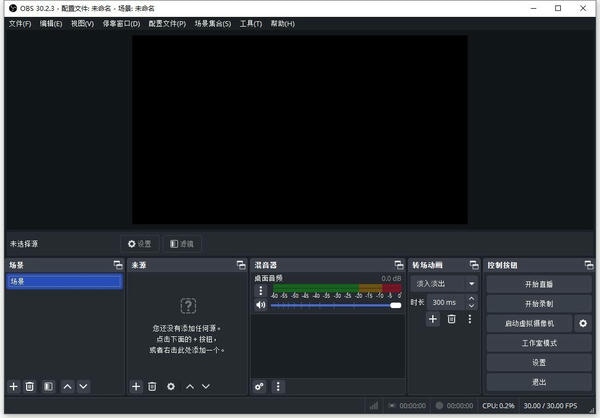Undock the Sources panel
Image resolution: width=600 pixels, height=418 pixels.
coord(241,265)
